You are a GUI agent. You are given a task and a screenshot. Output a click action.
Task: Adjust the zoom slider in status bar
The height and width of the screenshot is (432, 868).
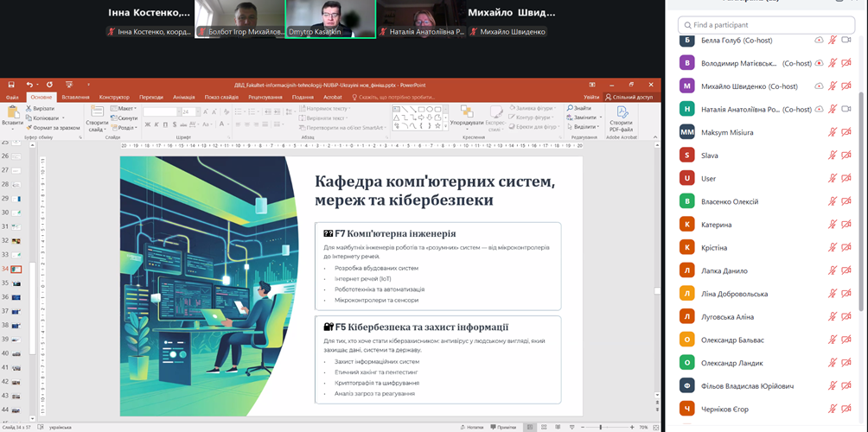(603, 427)
